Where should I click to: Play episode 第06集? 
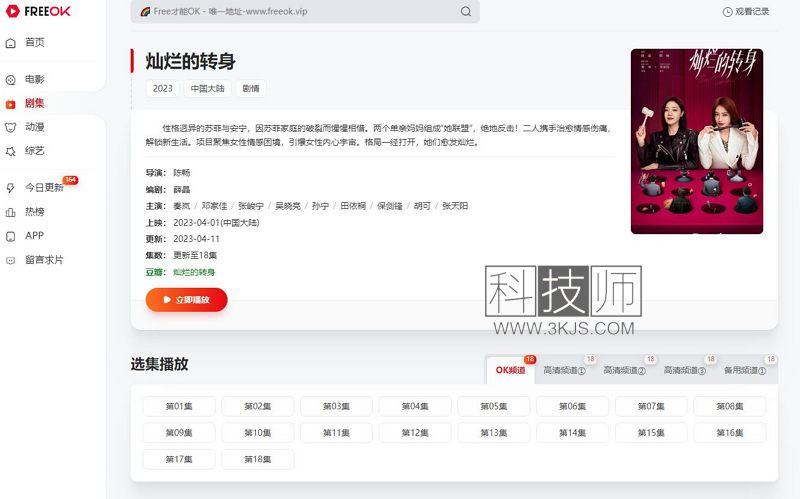tap(572, 406)
